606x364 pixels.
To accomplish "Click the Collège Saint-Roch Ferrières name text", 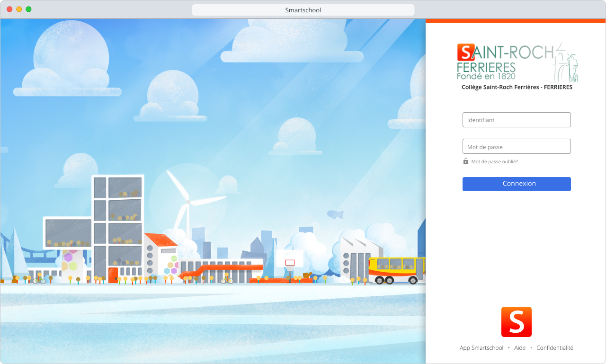I will pyautogui.click(x=517, y=87).
